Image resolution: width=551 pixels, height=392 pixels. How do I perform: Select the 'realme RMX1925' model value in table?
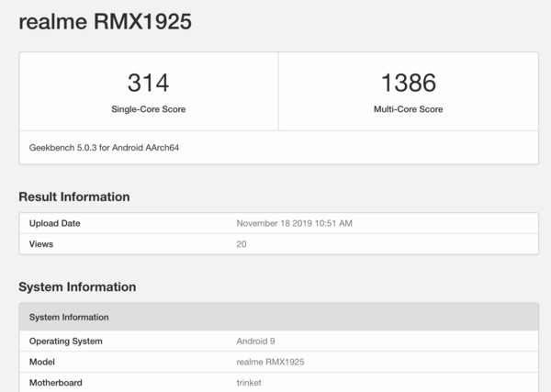coord(270,362)
